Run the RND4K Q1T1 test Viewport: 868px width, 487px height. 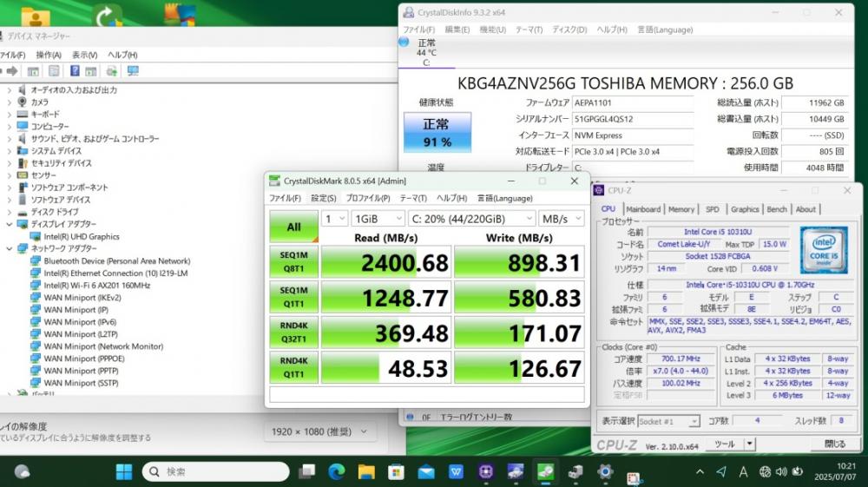point(294,367)
